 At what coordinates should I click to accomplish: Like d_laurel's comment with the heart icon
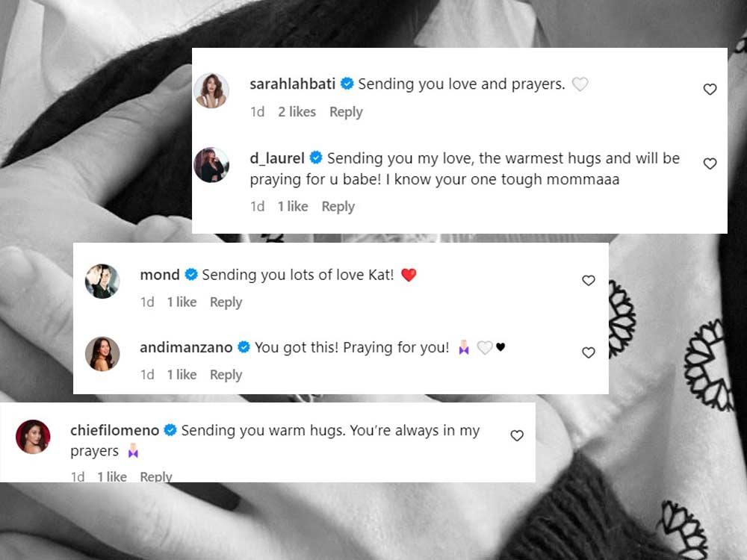point(710,164)
